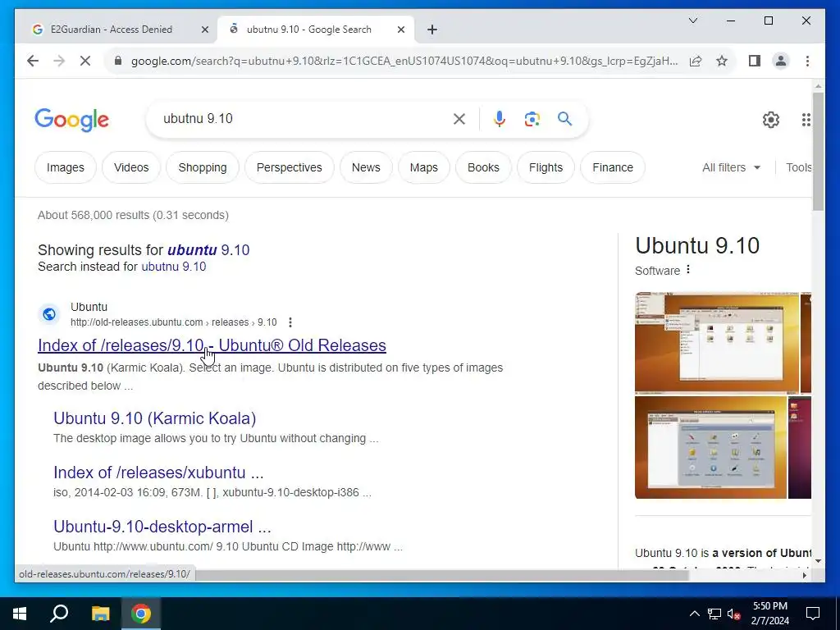840x630 pixels.
Task: Open the Chrome side panel icon
Action: 755,61
